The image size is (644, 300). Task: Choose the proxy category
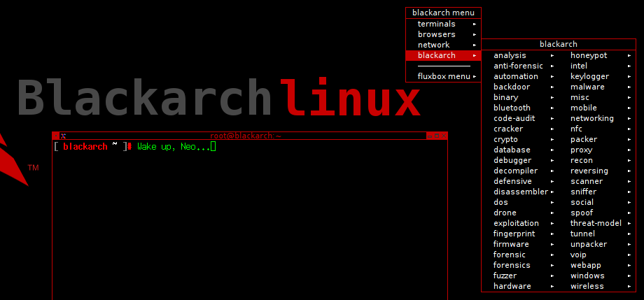point(597,150)
